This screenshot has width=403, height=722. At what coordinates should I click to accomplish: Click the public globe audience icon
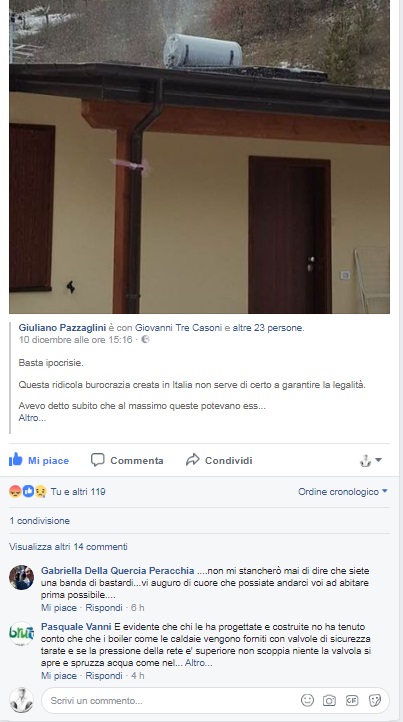click(x=145, y=340)
